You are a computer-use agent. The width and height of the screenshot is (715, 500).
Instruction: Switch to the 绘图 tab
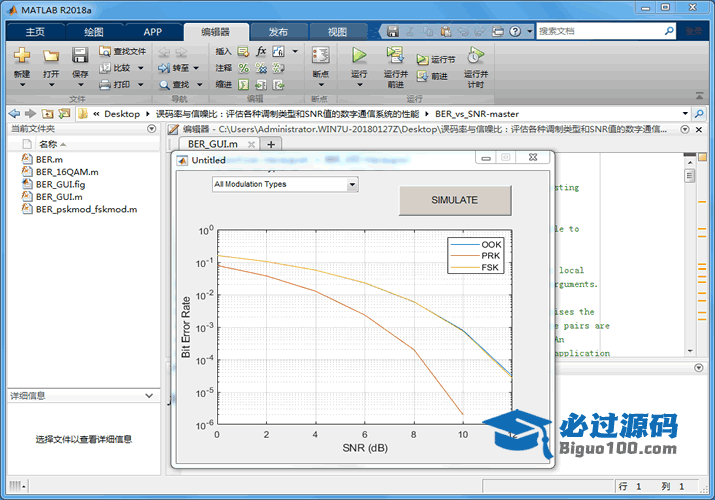(94, 31)
